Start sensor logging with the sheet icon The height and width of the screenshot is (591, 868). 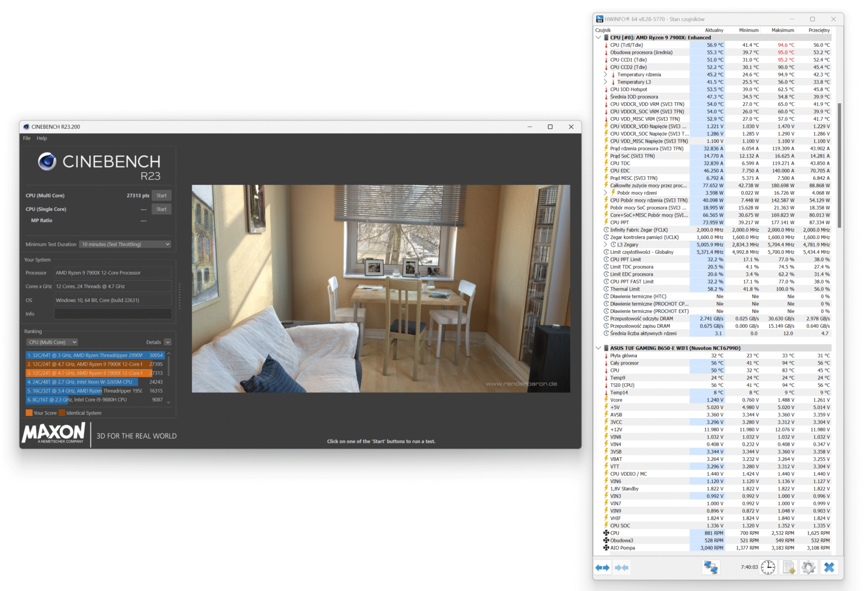point(789,567)
